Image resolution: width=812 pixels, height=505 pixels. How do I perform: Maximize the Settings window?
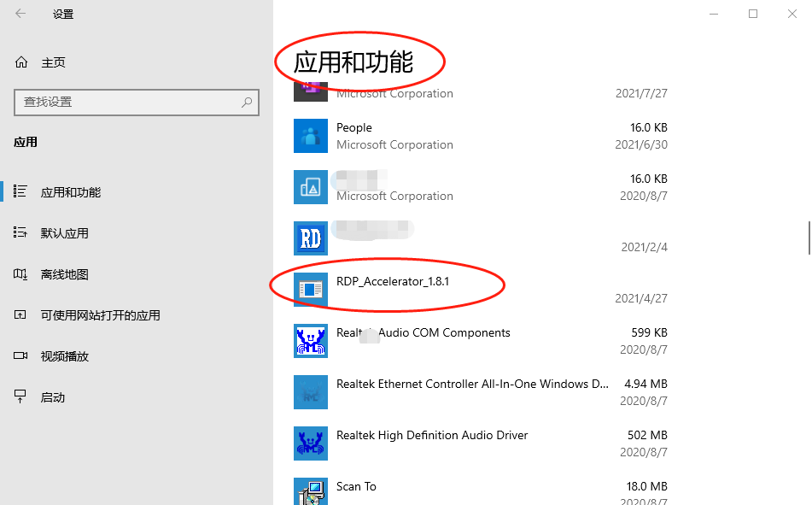(x=753, y=14)
